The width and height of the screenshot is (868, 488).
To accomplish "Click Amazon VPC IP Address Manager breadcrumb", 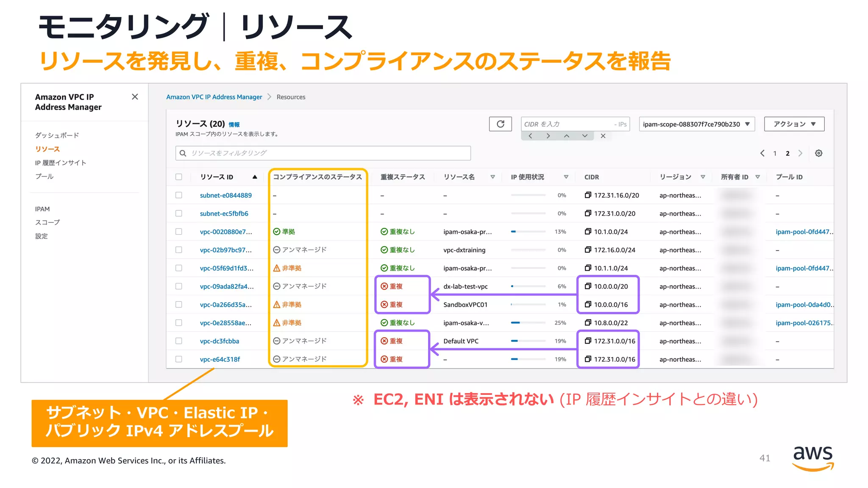I will click(x=214, y=97).
